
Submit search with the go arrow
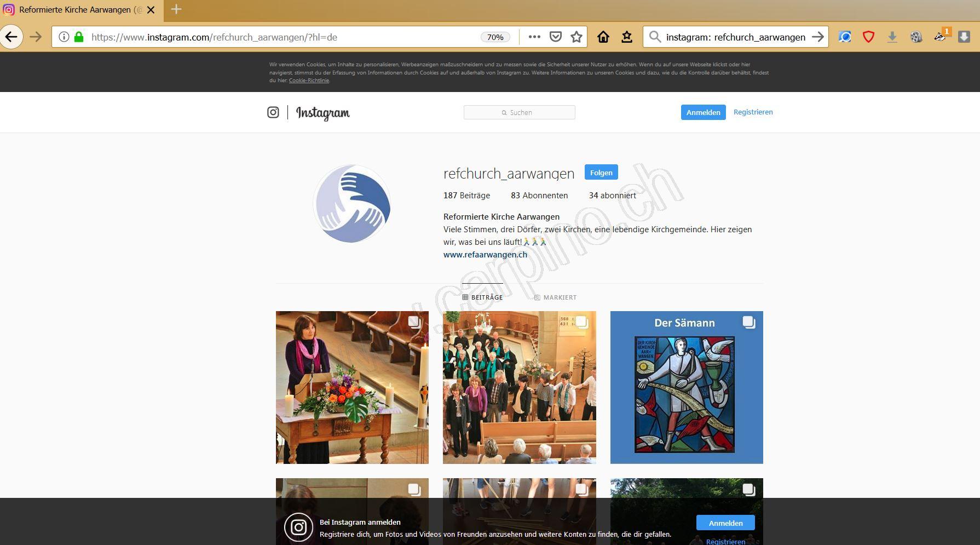tap(817, 37)
